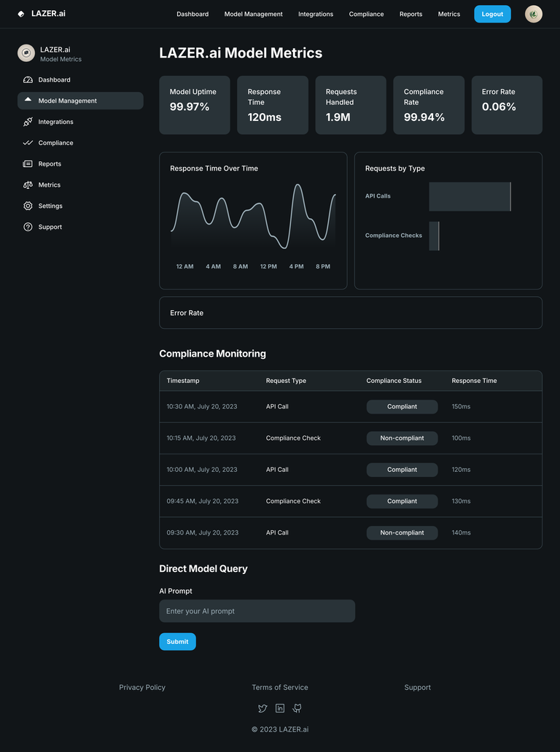
Task: Click the Metrics scale icon in sidebar
Action: [x=28, y=185]
